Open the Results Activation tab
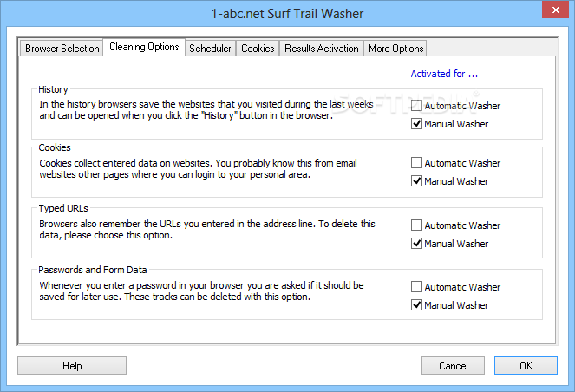Image resolution: width=575 pixels, height=392 pixels. [321, 49]
